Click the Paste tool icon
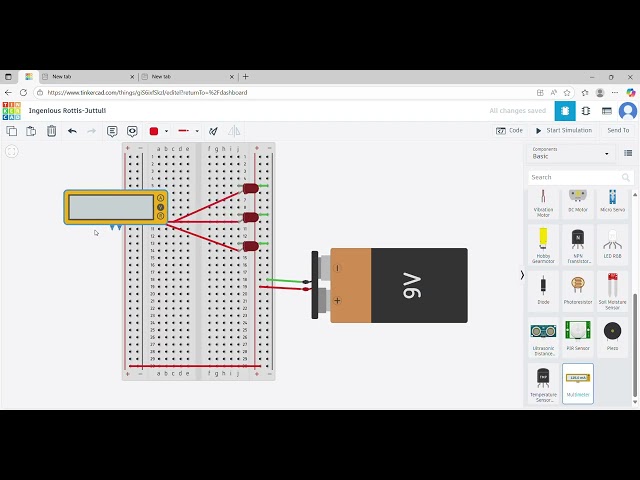640x480 pixels. (x=31, y=131)
